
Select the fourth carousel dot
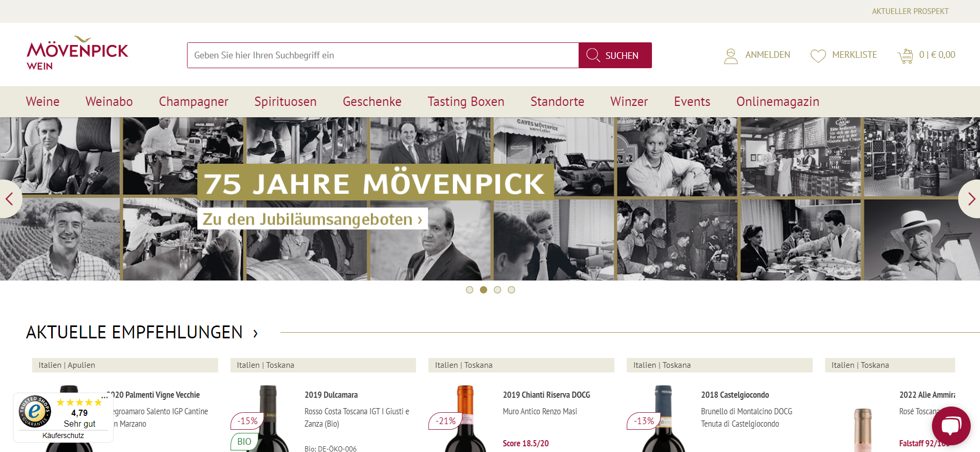(x=511, y=290)
